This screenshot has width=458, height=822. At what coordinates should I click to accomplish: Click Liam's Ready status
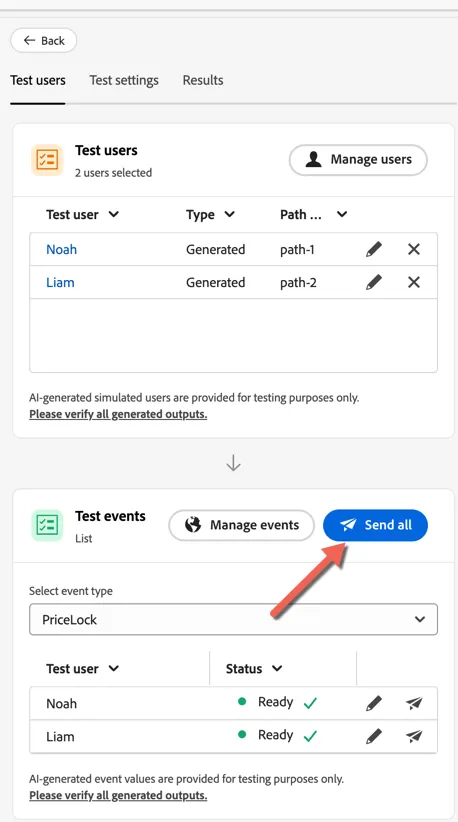275,736
